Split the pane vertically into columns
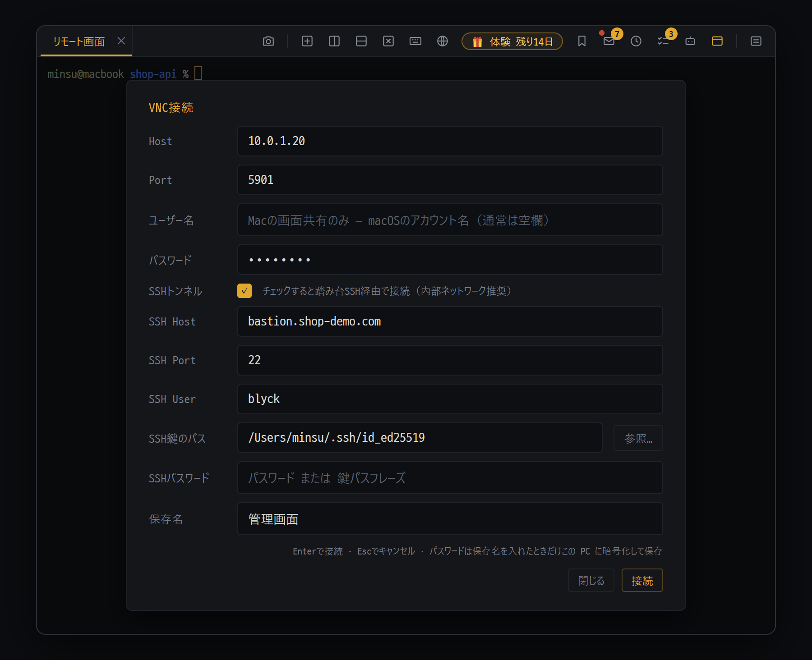812x660 pixels. point(334,41)
